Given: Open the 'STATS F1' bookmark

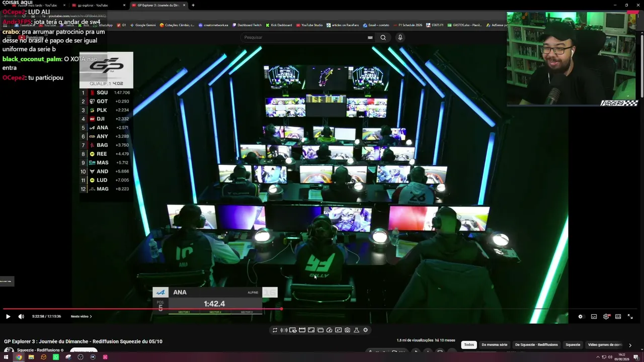Looking at the screenshot, I should pos(435,25).
